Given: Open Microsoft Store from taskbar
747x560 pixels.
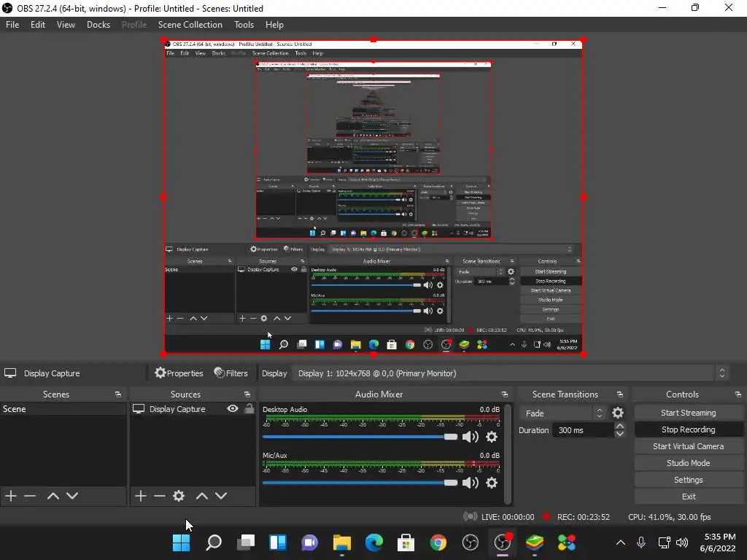Looking at the screenshot, I should [406, 542].
